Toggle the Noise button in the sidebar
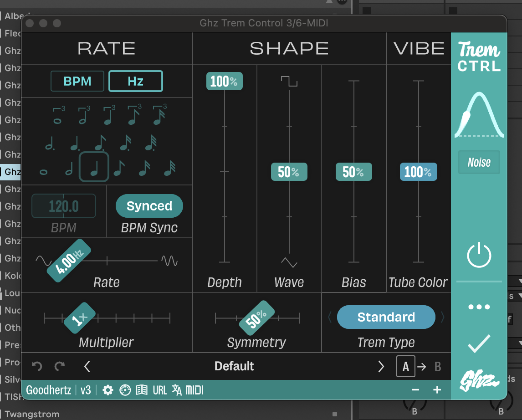This screenshot has width=522, height=420. pyautogui.click(x=479, y=162)
